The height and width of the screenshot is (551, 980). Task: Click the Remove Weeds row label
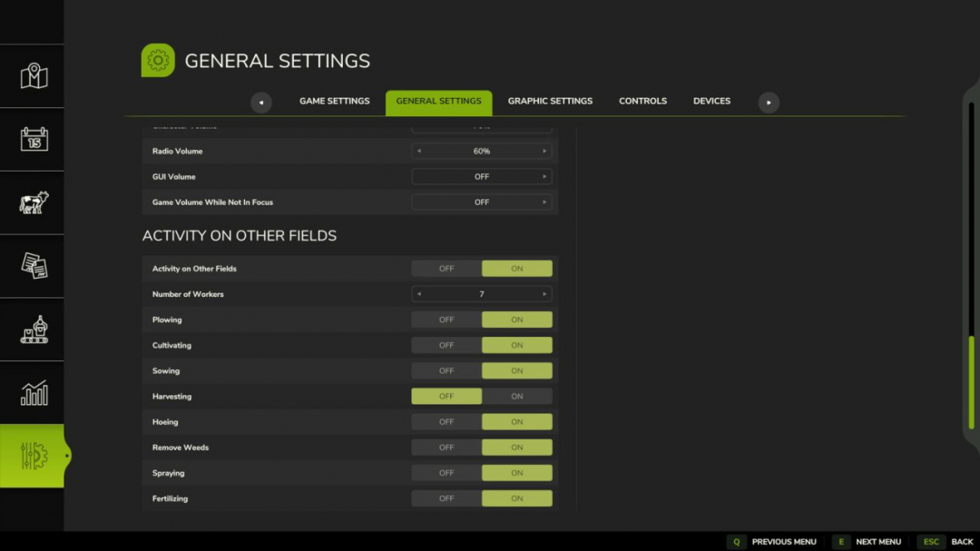(x=180, y=448)
